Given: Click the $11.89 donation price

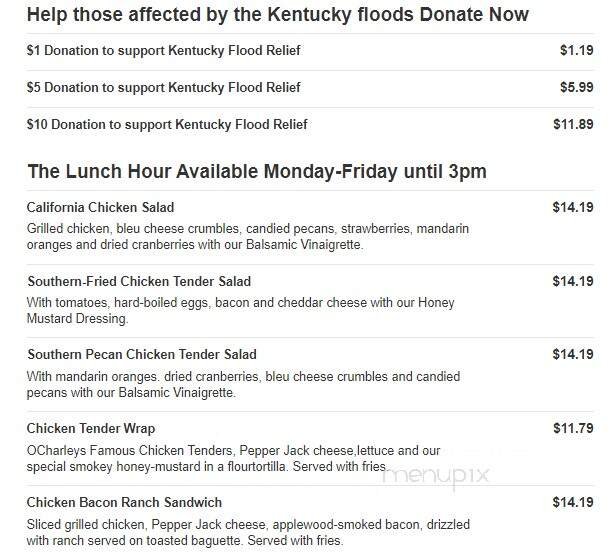Looking at the screenshot, I should tap(573, 124).
